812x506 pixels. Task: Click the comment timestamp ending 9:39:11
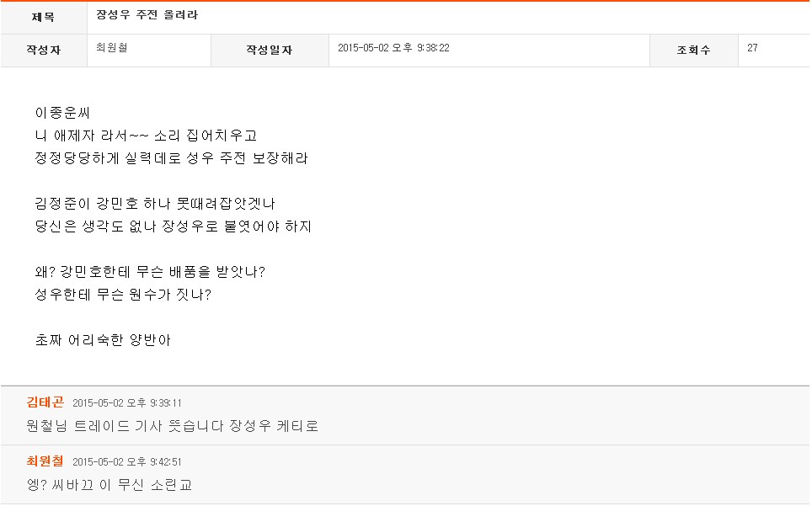pyautogui.click(x=127, y=403)
